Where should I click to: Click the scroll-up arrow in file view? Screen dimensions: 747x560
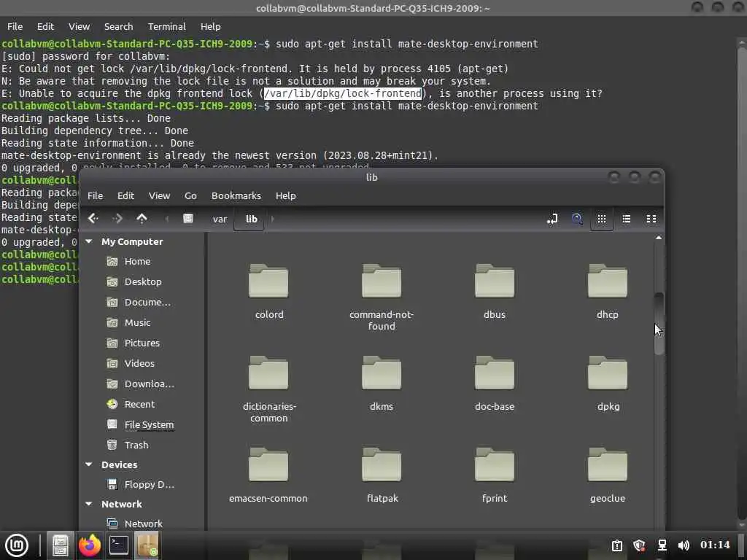coord(659,238)
